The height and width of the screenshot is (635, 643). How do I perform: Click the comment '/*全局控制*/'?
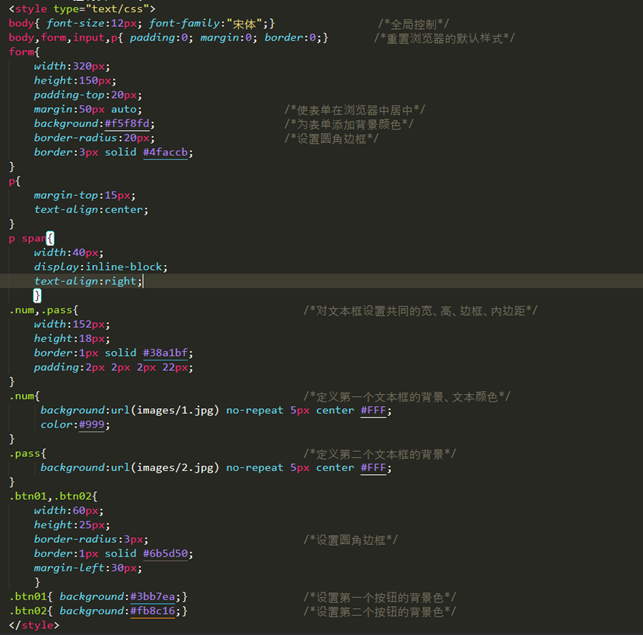click(413, 24)
